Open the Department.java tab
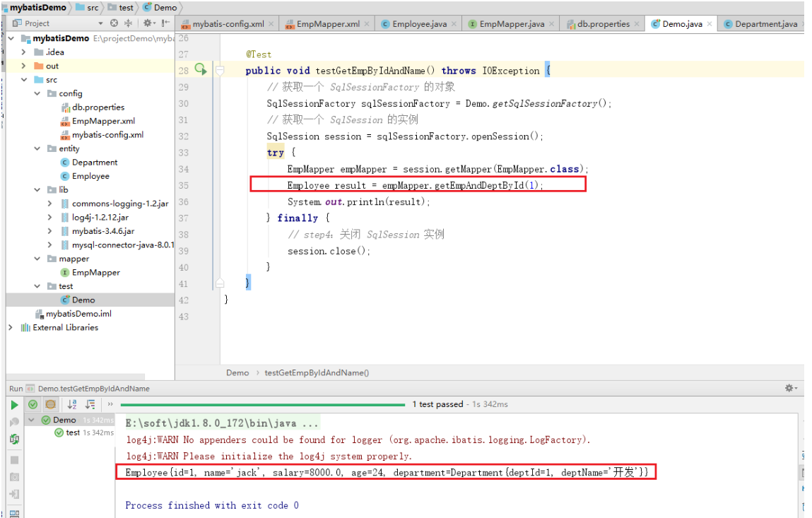Screen dimensions: 812x518 [x=760, y=24]
